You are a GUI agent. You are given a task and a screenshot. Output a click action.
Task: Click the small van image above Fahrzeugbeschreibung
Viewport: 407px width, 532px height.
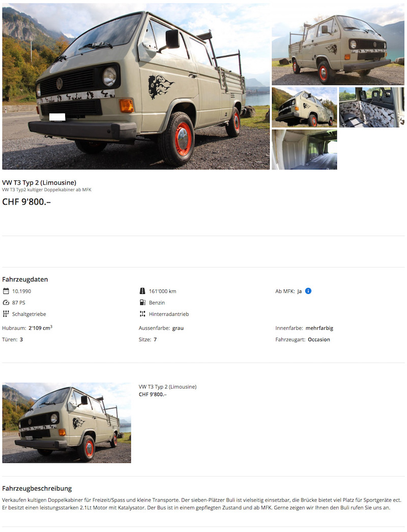(67, 423)
